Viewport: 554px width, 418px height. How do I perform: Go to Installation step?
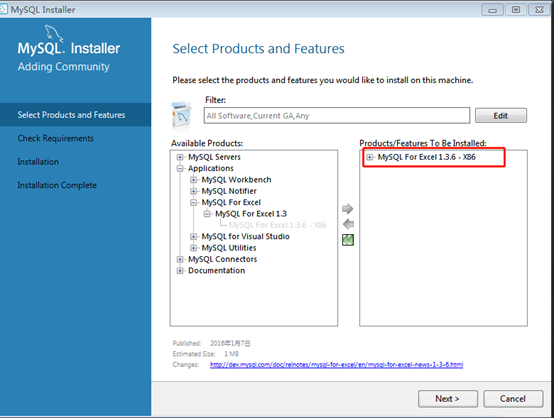(x=38, y=162)
